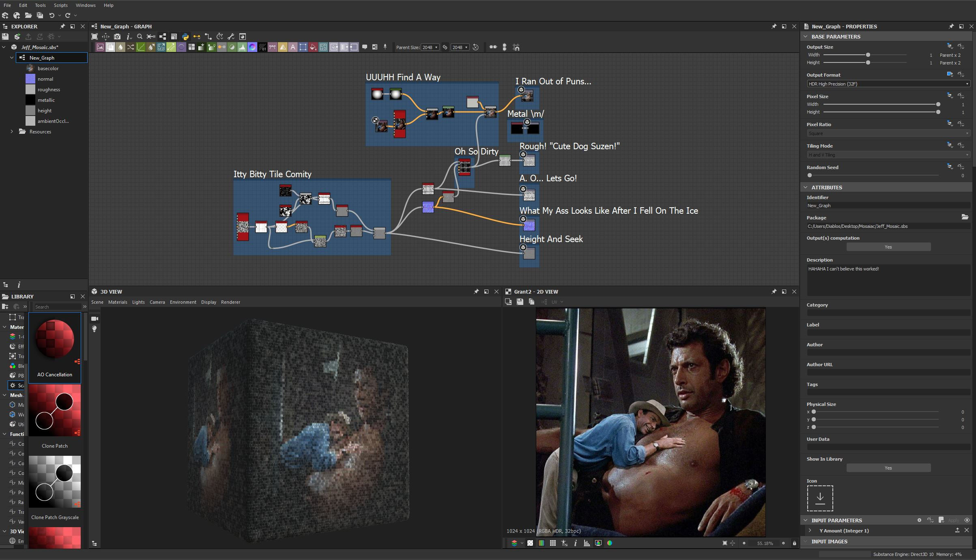Click the 3D View camera icon
Viewport: 976px width, 560px height.
click(x=95, y=319)
